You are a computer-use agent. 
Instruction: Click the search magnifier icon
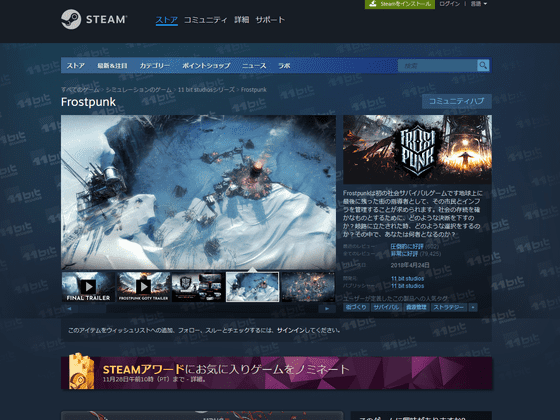[483, 65]
